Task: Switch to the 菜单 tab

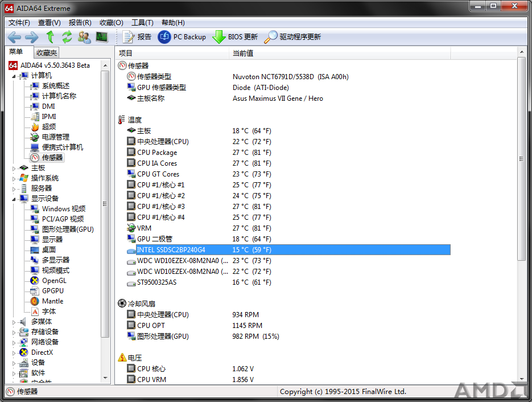Action: (x=16, y=52)
